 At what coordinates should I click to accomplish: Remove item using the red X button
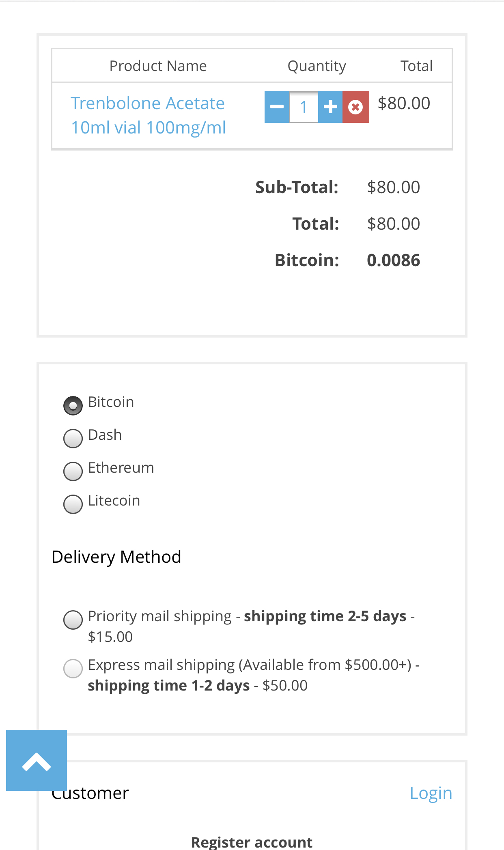[x=355, y=107]
